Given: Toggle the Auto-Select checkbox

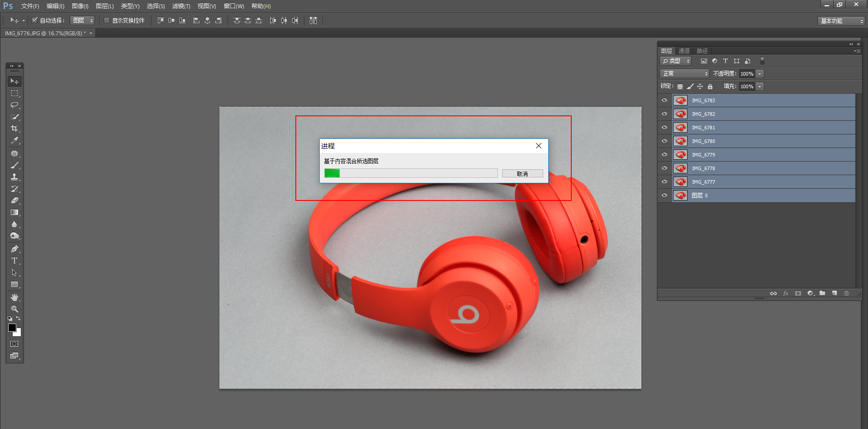Looking at the screenshot, I should coord(34,20).
